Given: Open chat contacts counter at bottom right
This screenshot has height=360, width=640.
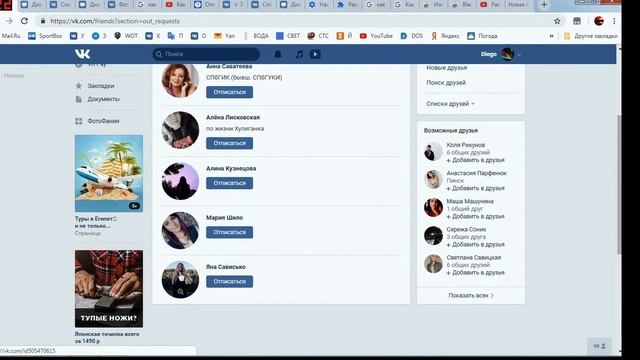Looking at the screenshot, I should tap(599, 346).
